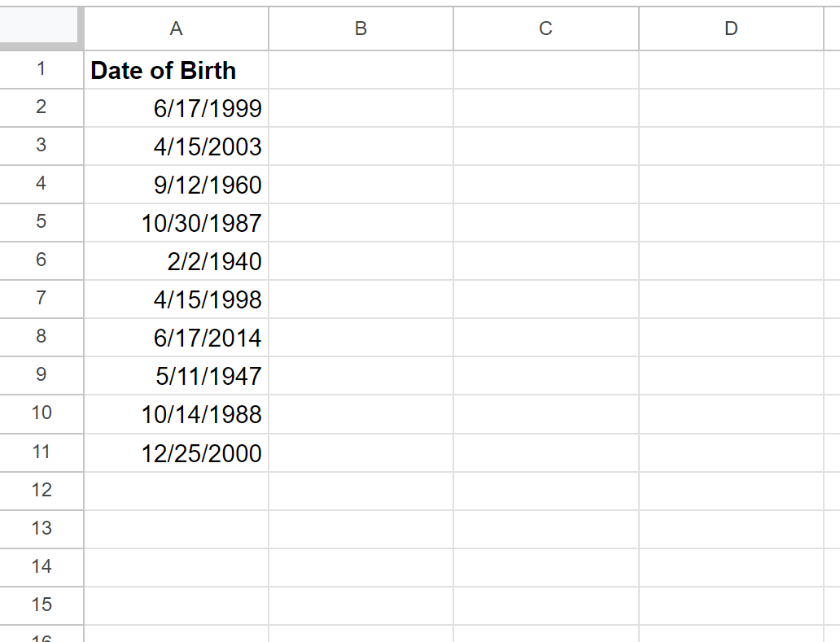Select cell containing 6/17/1999
Viewport: 840px width, 642px height.
tap(177, 108)
